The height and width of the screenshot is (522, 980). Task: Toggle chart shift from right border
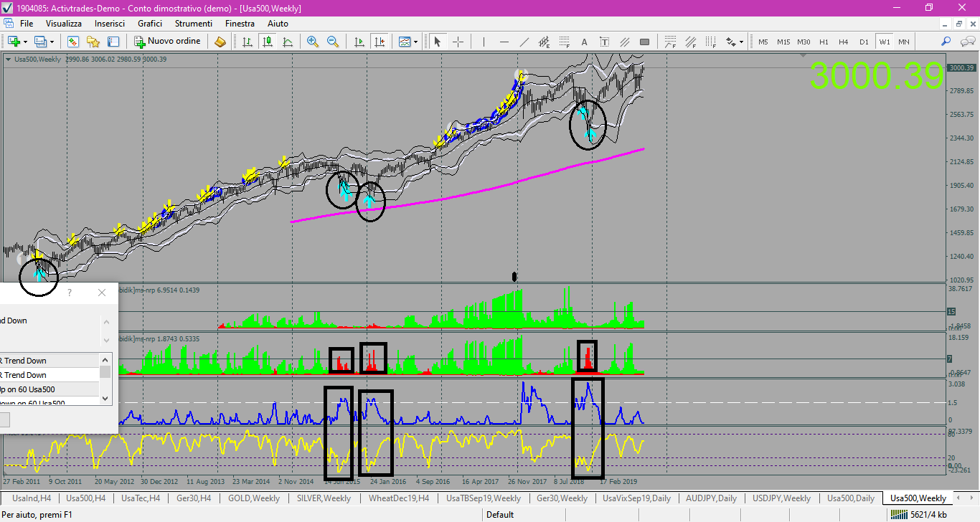380,42
